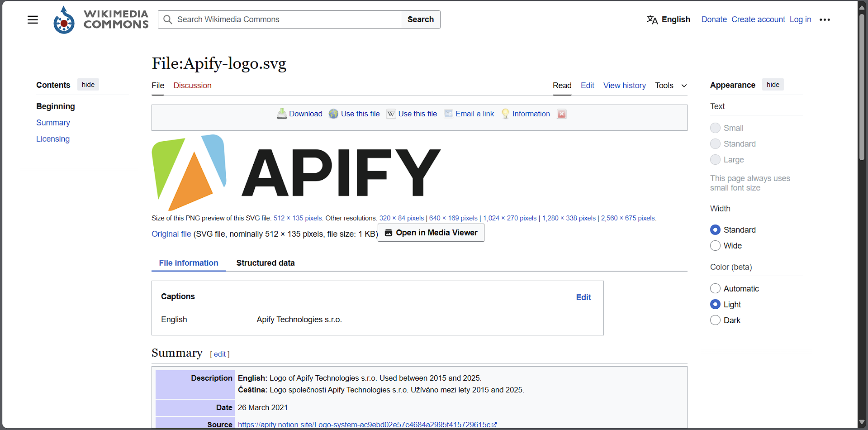The image size is (868, 430).
Task: Edit the Captions section
Action: (583, 297)
